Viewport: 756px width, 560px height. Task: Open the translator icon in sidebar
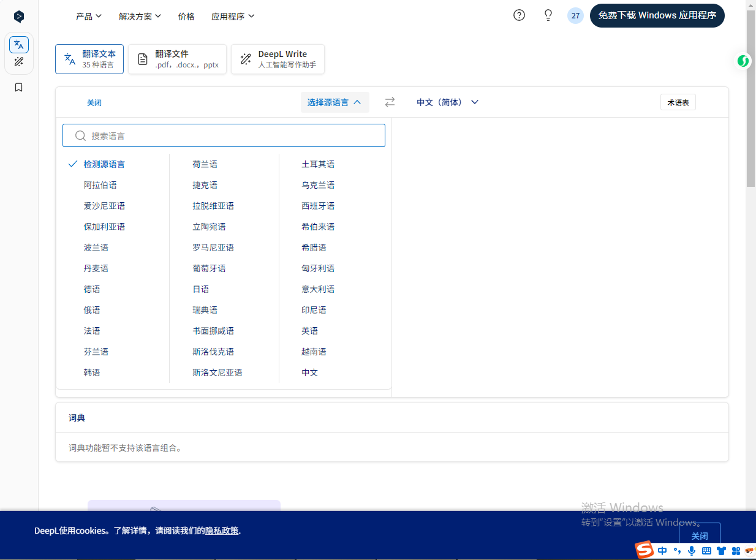coord(19,45)
